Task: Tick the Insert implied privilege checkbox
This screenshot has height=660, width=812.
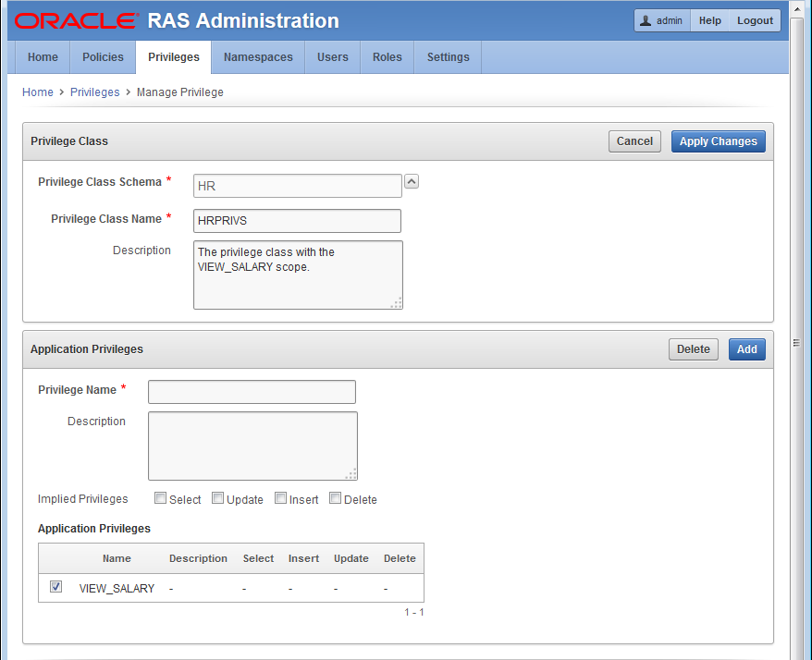Action: 281,498
